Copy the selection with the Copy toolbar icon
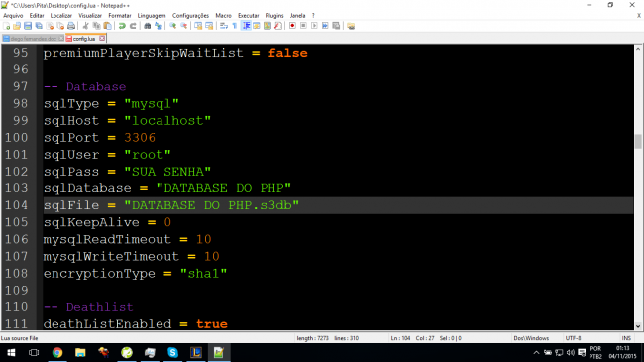 coord(96,26)
